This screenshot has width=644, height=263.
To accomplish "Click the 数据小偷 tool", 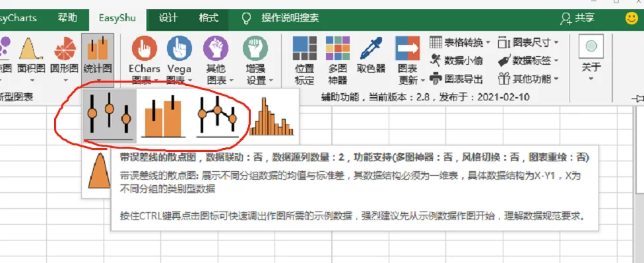I will coord(457,61).
